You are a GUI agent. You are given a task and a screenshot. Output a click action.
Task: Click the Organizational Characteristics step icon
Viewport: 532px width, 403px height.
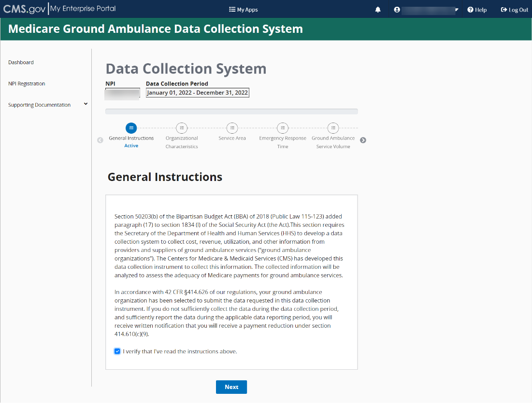click(x=182, y=128)
